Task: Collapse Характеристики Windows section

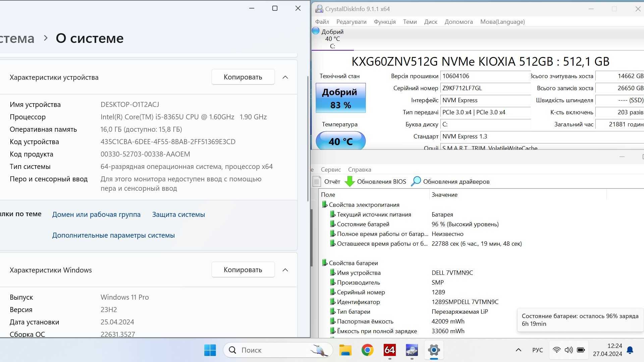Action: pos(285,270)
